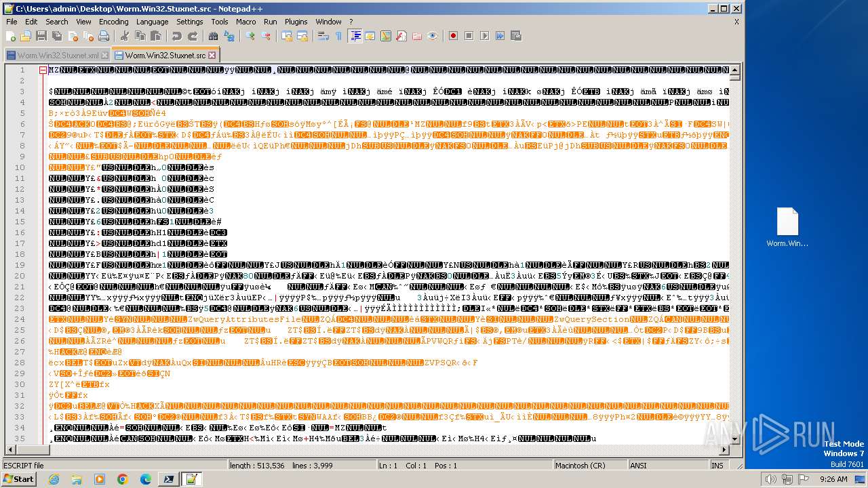Open the ? help menu

(x=351, y=22)
